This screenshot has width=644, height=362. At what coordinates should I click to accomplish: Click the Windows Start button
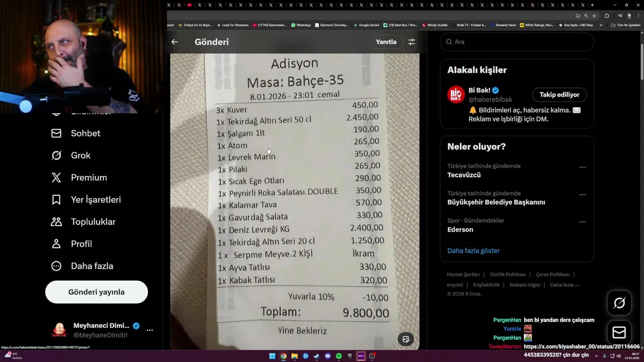(x=272, y=356)
